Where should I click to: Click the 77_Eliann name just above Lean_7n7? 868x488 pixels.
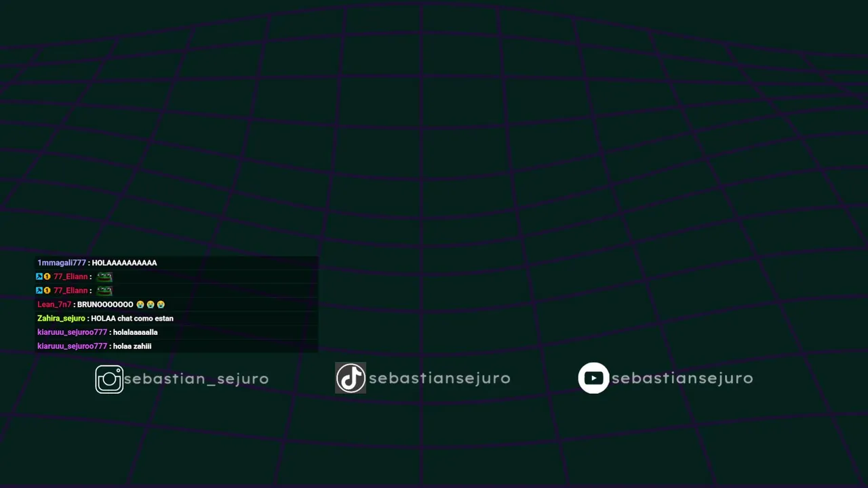pyautogui.click(x=71, y=291)
